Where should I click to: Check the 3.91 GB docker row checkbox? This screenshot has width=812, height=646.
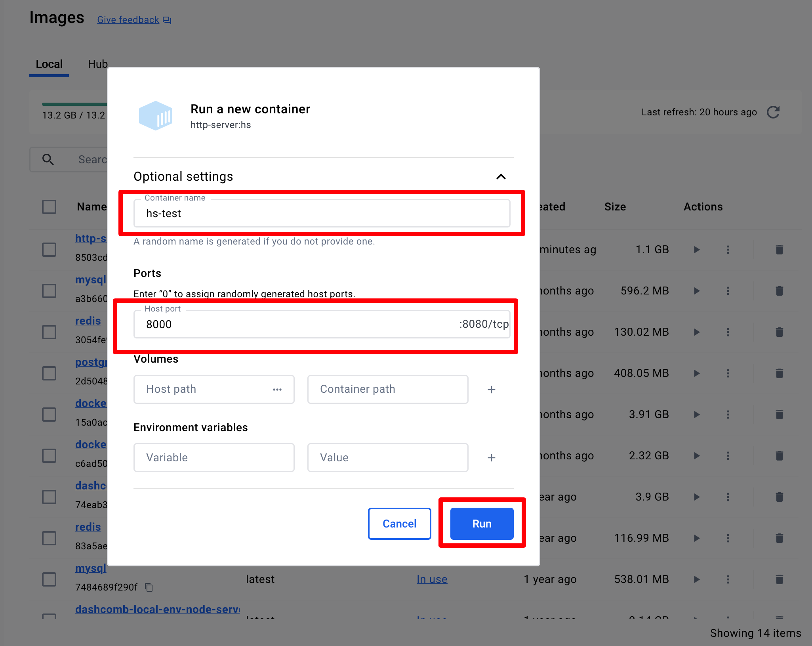coord(49,415)
